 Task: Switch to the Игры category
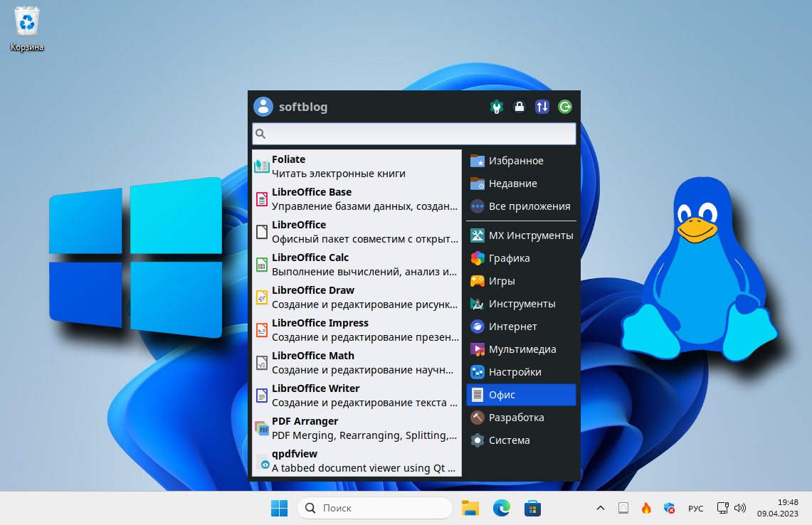(521, 280)
